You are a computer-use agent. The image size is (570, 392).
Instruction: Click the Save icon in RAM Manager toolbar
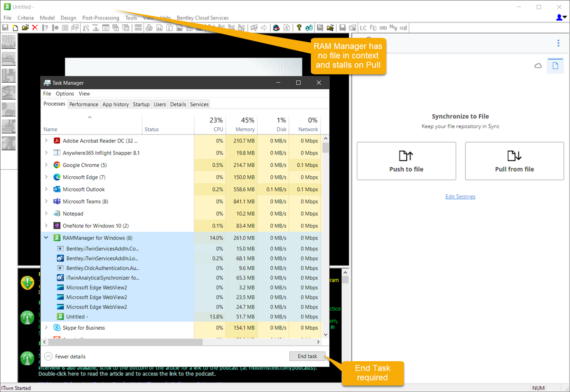(6, 28)
